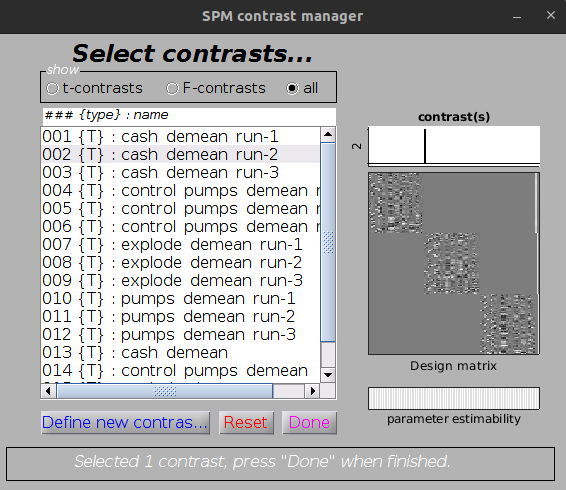
Task: Minimize the SPM contrast manager window
Action: click(517, 16)
